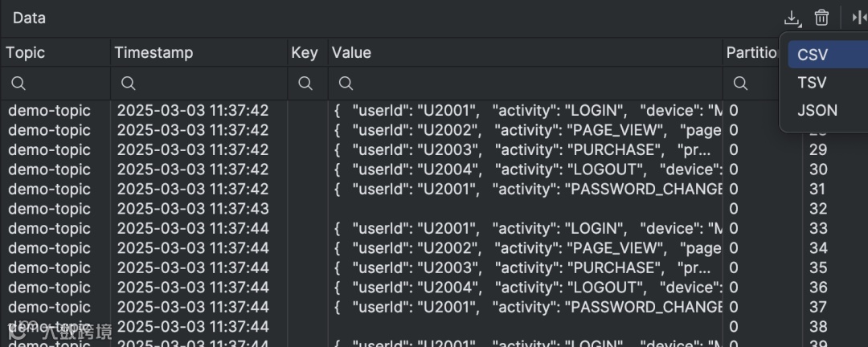This screenshot has width=868, height=347.
Task: Click the Timestamp column header
Action: 154,53
